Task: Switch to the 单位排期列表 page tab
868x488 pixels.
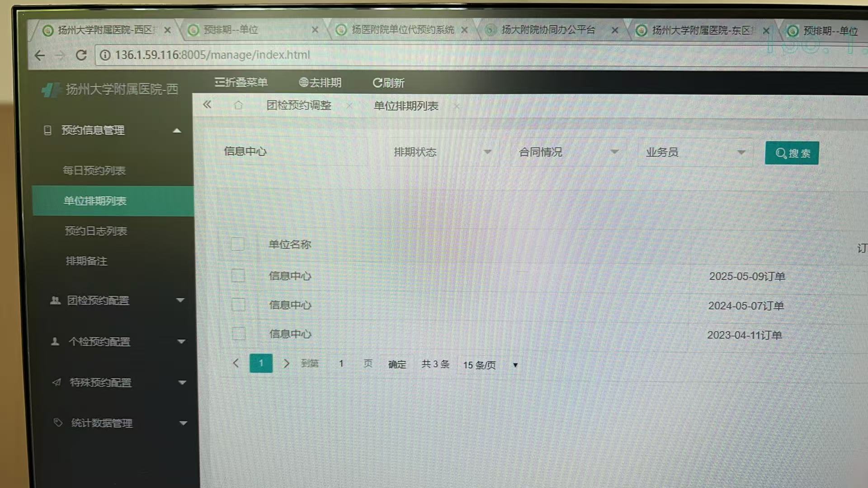Action: [x=406, y=106]
